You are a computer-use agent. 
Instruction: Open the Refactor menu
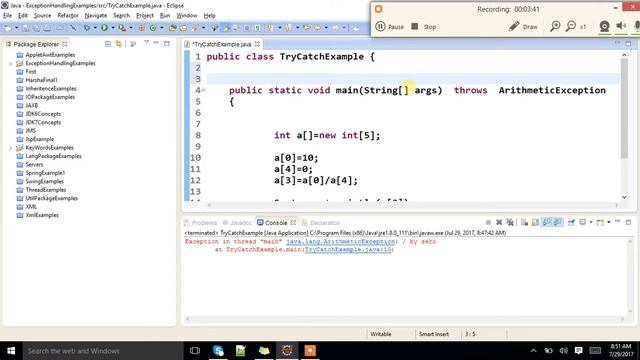pyautogui.click(x=68, y=16)
